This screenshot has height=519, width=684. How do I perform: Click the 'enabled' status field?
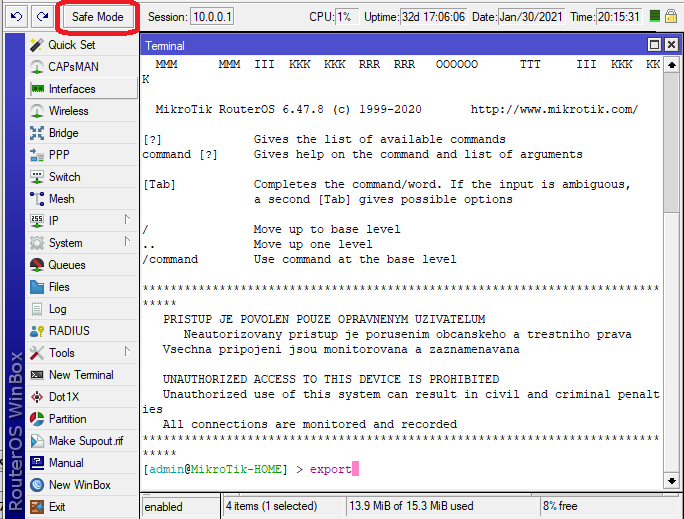tap(181, 507)
